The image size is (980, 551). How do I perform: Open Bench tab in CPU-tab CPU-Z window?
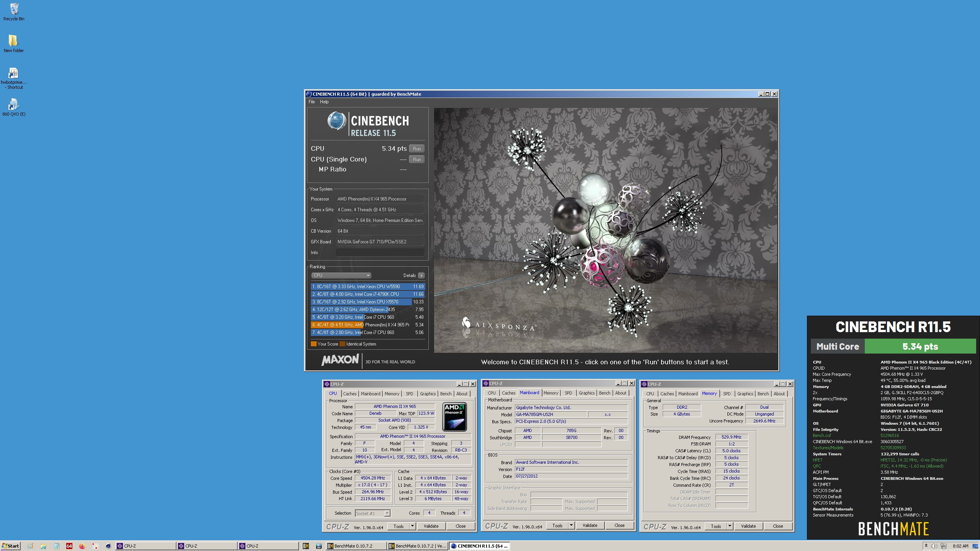pyautogui.click(x=446, y=393)
